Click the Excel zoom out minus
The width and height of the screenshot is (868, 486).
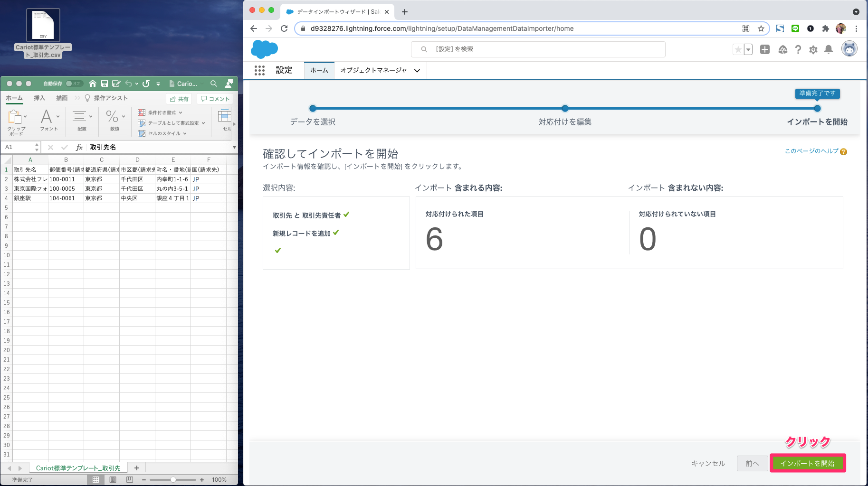[144, 480]
